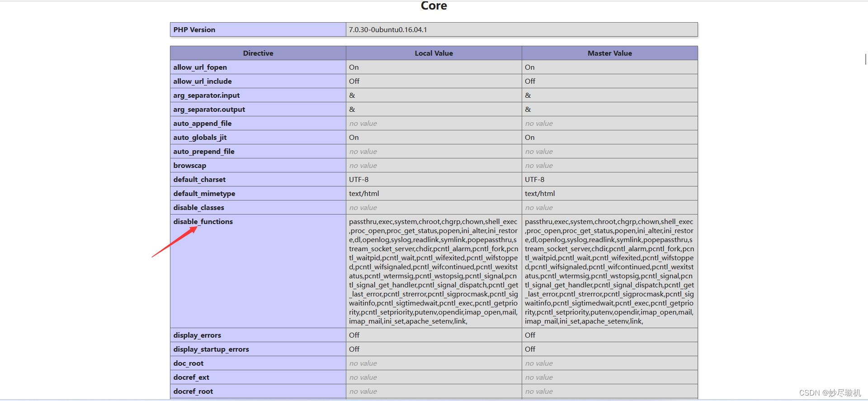Click the PHP Version label cell
Viewport: 868px width, 401px height.
(258, 29)
